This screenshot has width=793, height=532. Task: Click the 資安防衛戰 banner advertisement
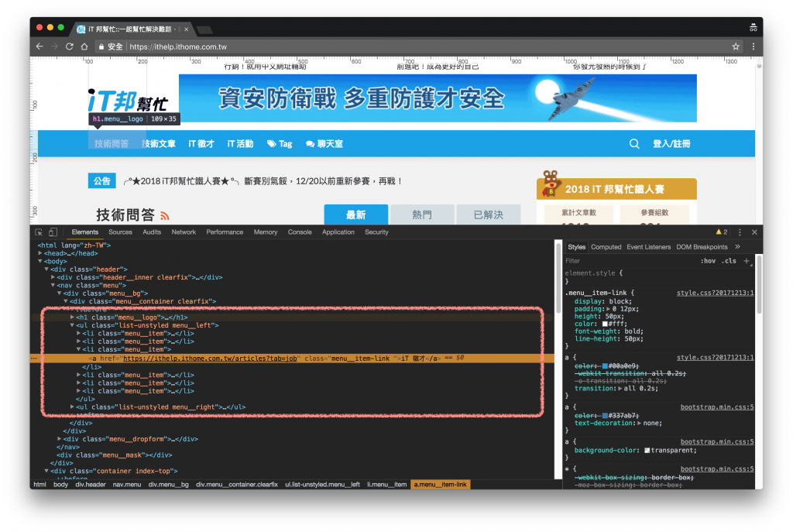click(x=438, y=98)
